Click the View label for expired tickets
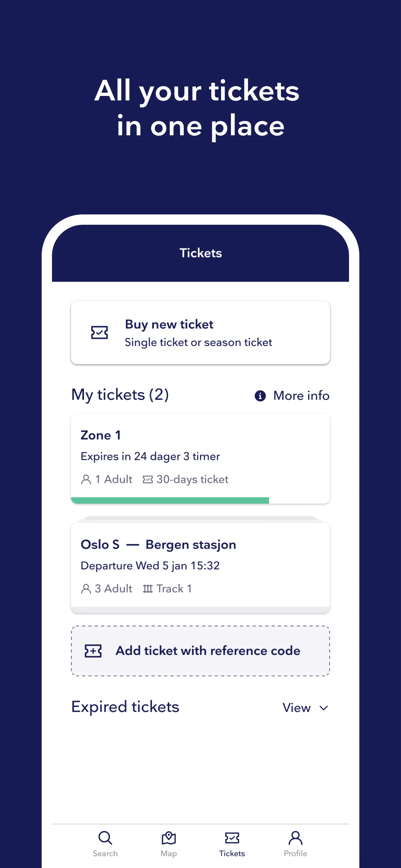 [x=296, y=708]
